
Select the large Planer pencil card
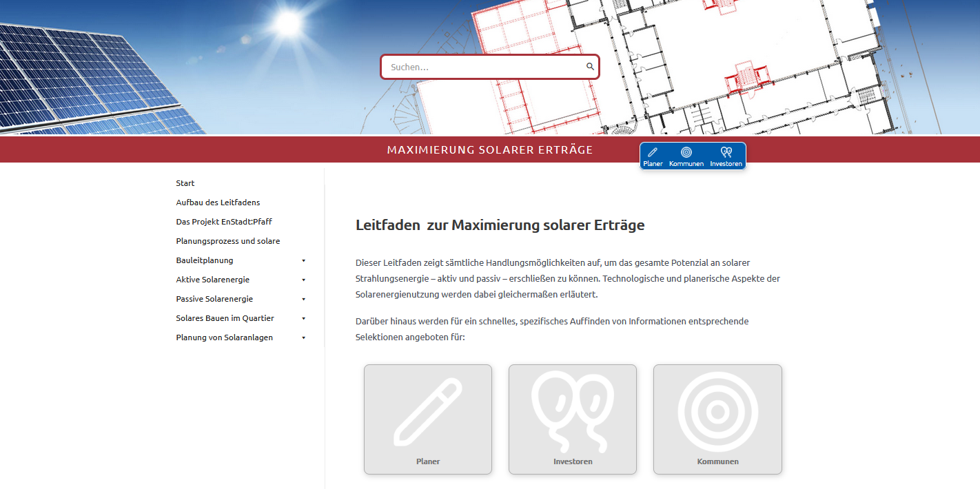coord(428,419)
